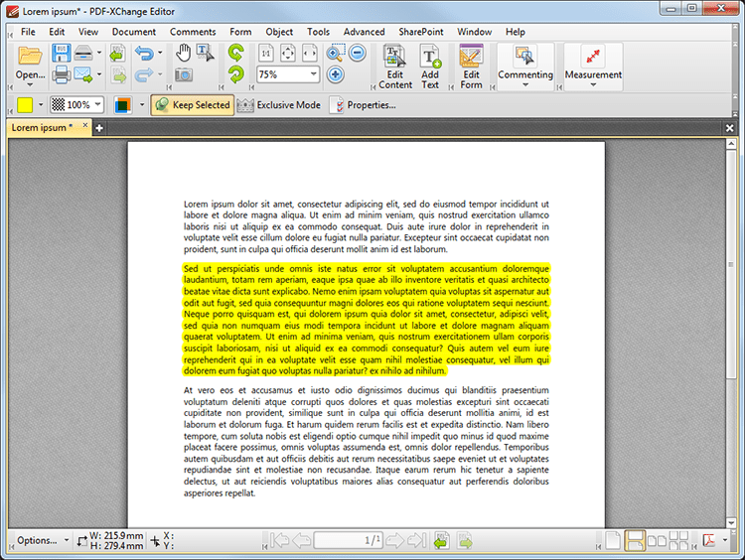Screen dimensions: 745x560
Task: Go to previous view in the upper toolbar
Action: [x=117, y=53]
